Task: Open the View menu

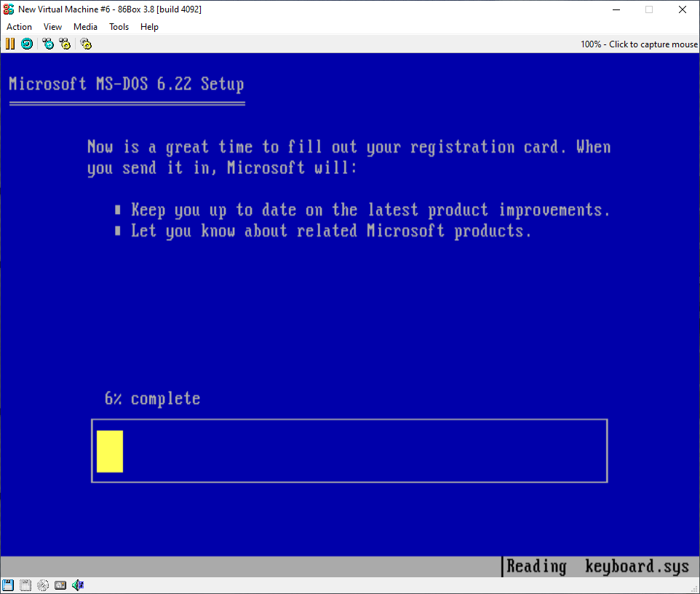Action: [x=52, y=27]
